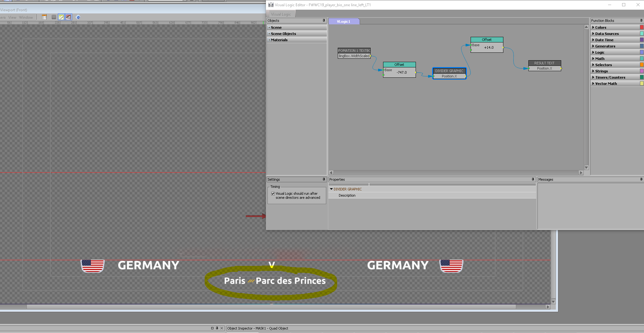The height and width of the screenshot is (333, 644).
Task: Toggle the yellow arrow tool in viewport toolbar
Action: coord(61,17)
